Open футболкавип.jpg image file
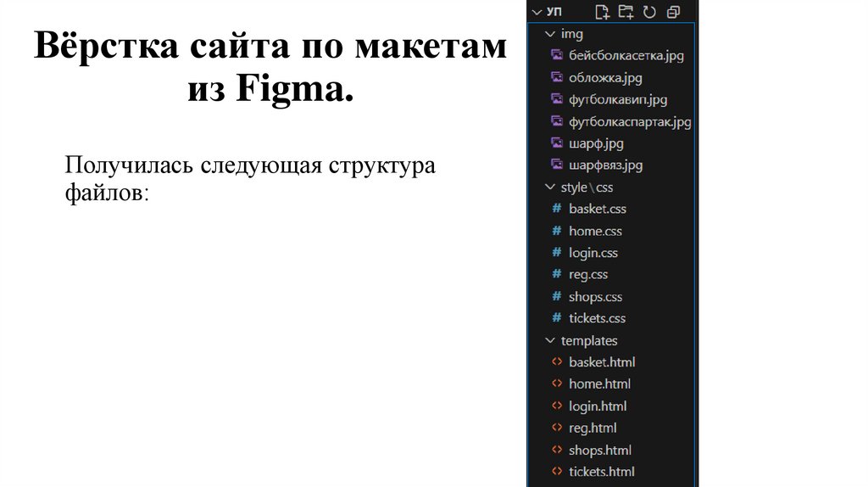The height and width of the screenshot is (487, 868). click(610, 100)
